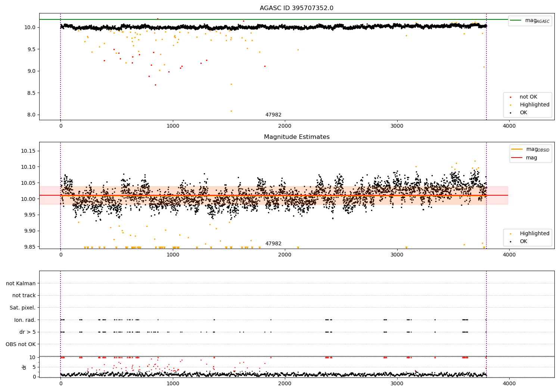Select 'Highlighted' in the top plot legend
The width and height of the screenshot is (560, 392).
point(535,105)
